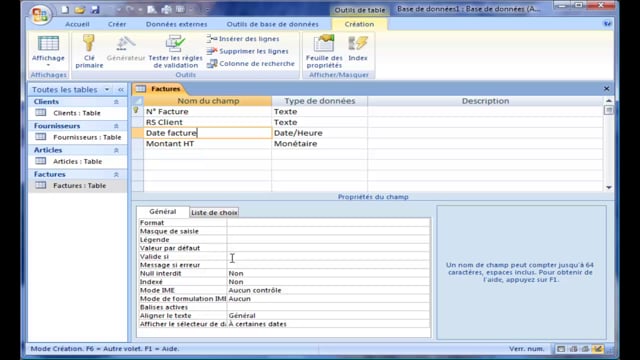
Task: Open the Office button menu
Action: (x=40, y=15)
